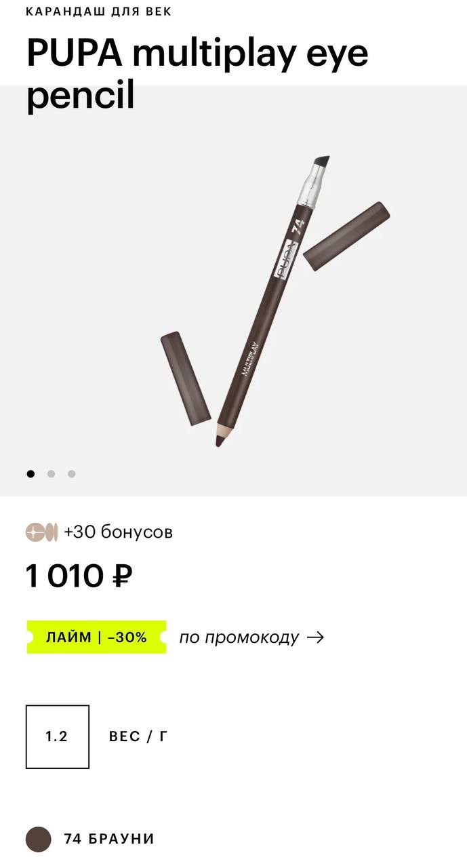Open the "по промокоду" link
Image resolution: width=467 pixels, height=868 pixels.
pos(239,637)
